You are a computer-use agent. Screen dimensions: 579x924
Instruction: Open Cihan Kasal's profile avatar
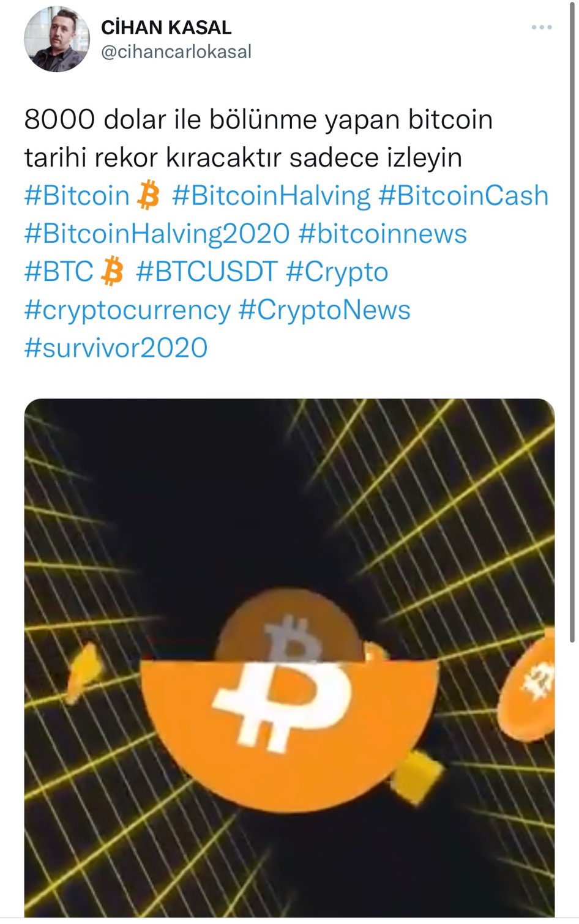(57, 40)
